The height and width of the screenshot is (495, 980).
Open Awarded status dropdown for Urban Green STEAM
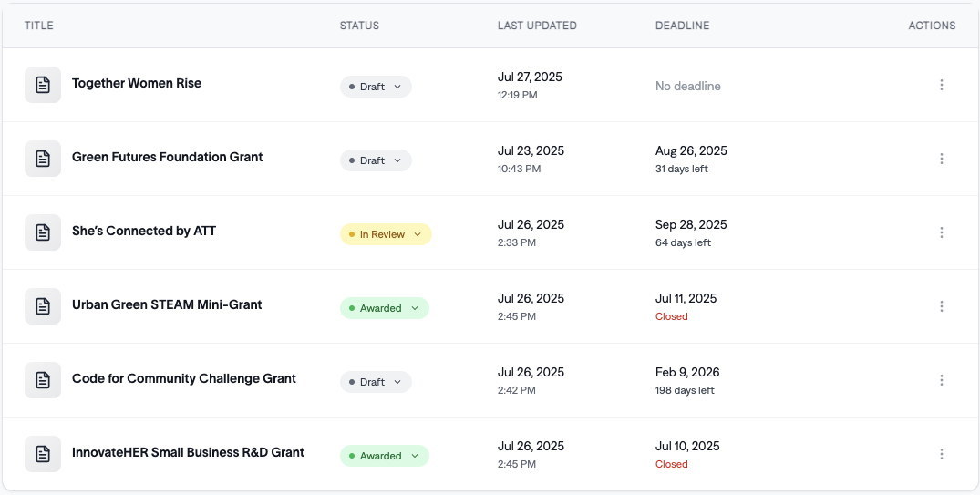coord(384,308)
